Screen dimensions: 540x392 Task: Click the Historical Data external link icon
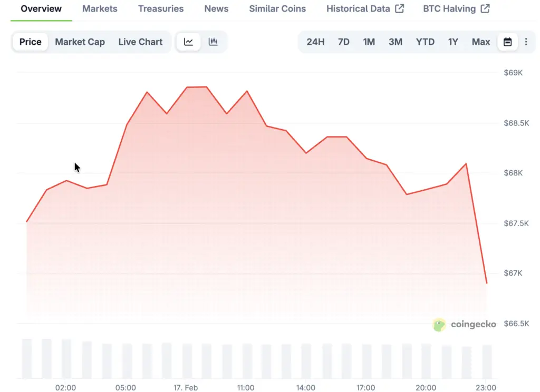coord(399,9)
